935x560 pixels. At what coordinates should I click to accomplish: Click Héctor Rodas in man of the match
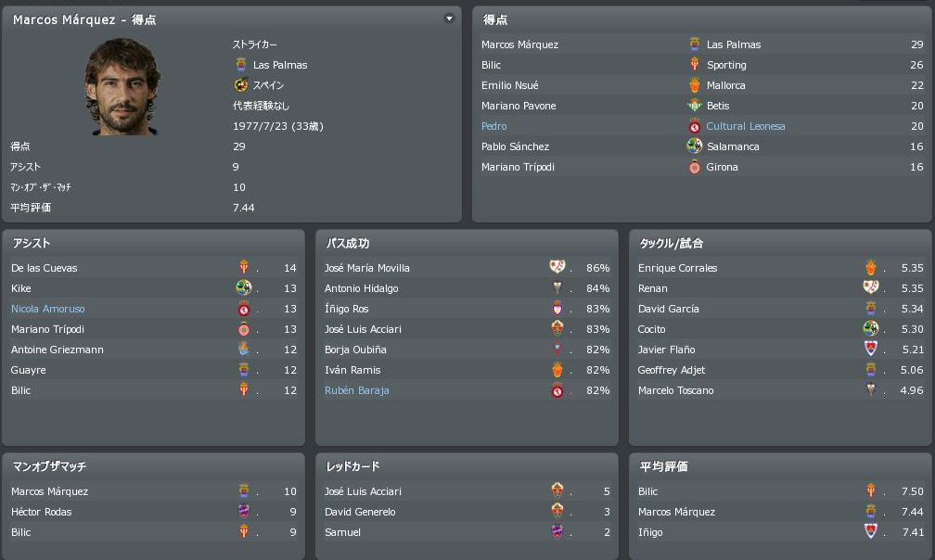tap(42, 512)
